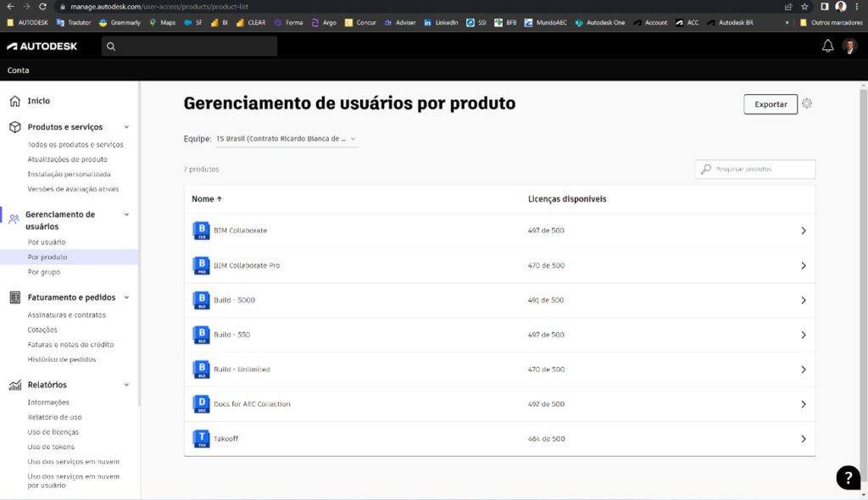Open Atualizações de produto link

(68, 159)
